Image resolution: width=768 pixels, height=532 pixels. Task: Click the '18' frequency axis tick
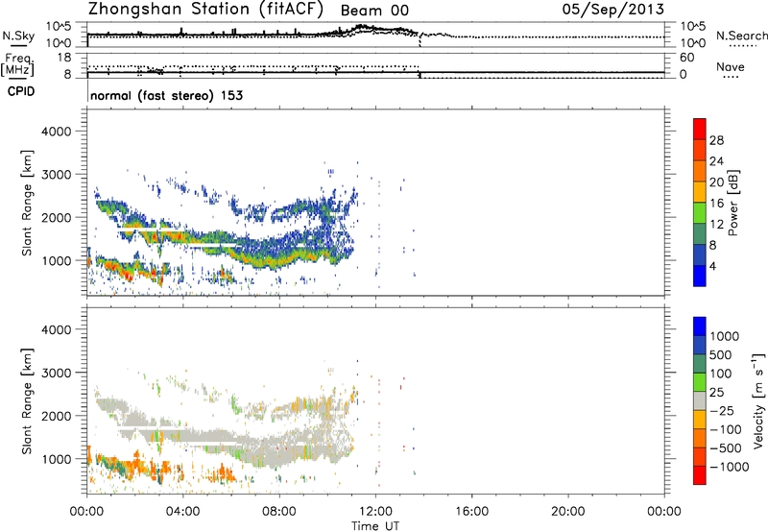pyautogui.click(x=64, y=58)
